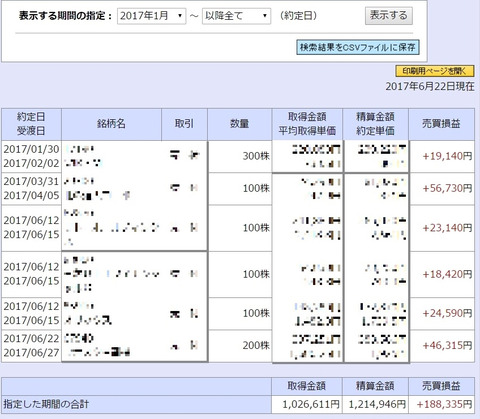Click the 指定した期間の合計 row label
This screenshot has width=480, height=419.
46,405
